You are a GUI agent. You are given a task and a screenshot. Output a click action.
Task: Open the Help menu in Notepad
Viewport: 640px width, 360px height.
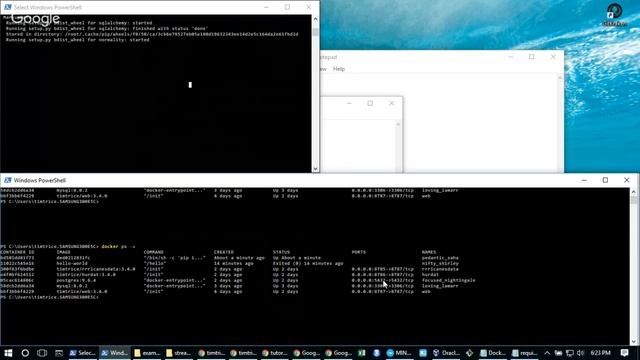339,69
